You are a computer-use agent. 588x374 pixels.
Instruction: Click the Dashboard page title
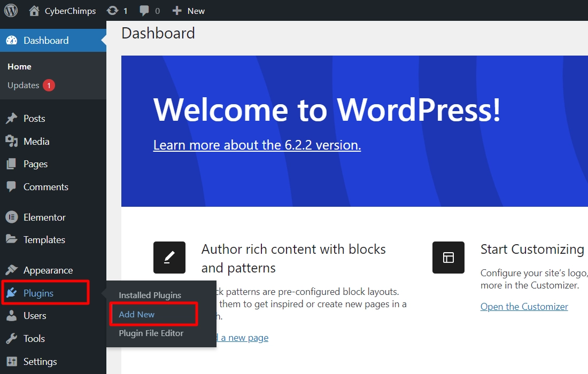point(158,33)
